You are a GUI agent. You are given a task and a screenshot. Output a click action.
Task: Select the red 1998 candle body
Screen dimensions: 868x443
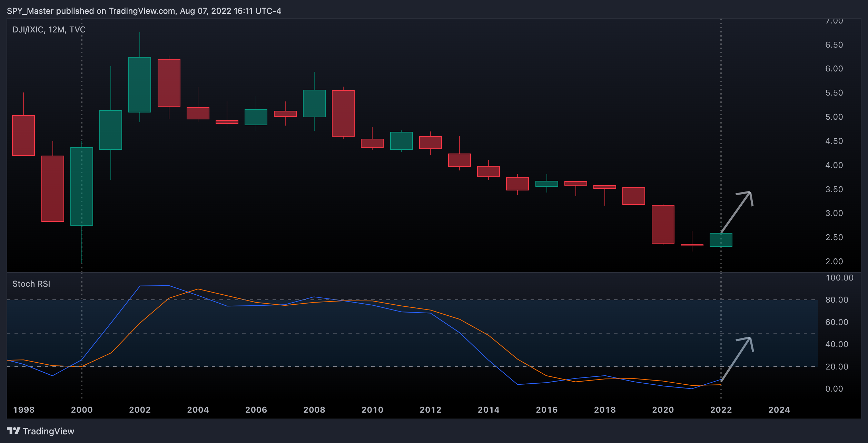pyautogui.click(x=23, y=136)
